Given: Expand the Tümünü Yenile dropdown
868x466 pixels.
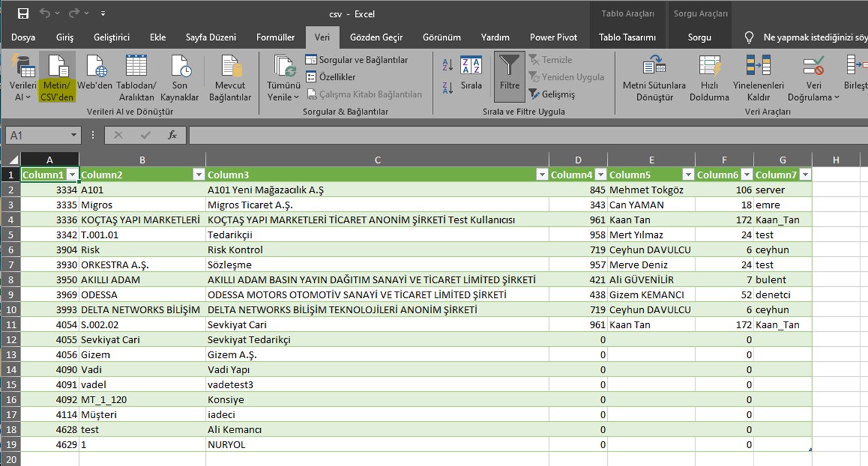Looking at the screenshot, I should click(x=296, y=97).
